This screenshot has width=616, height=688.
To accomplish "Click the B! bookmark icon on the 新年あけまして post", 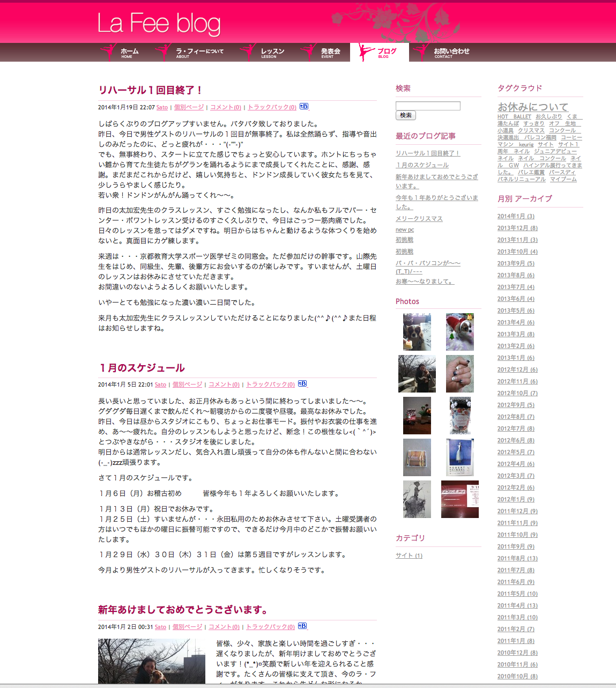I will coord(302,626).
